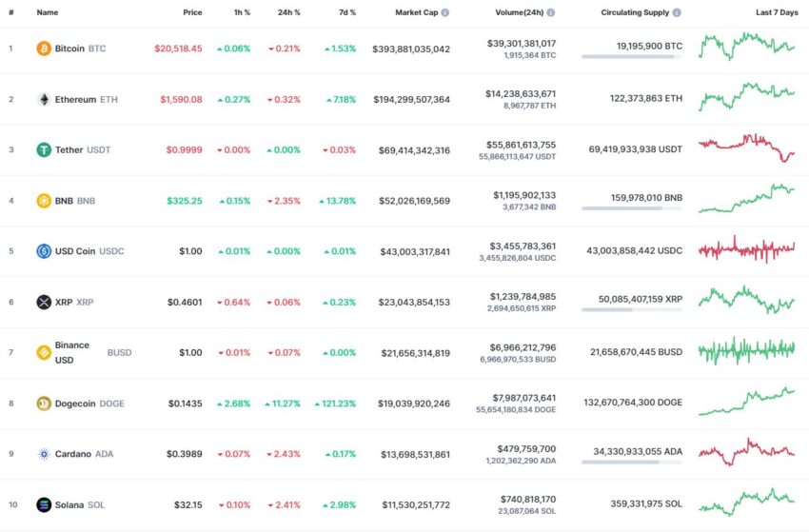The height and width of the screenshot is (532, 809).
Task: Click the Tether green logo icon
Action: [x=44, y=149]
